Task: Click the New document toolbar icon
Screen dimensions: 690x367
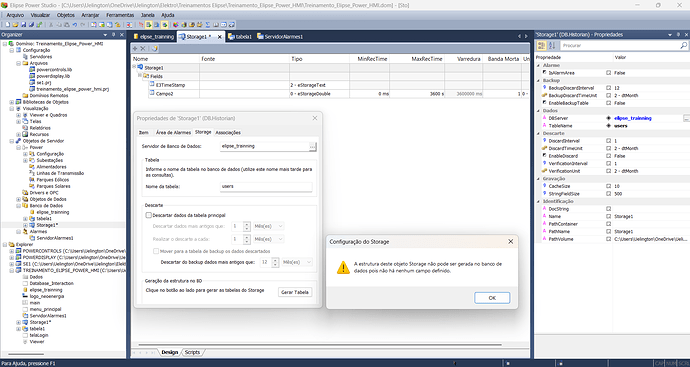Action: [x=7, y=25]
